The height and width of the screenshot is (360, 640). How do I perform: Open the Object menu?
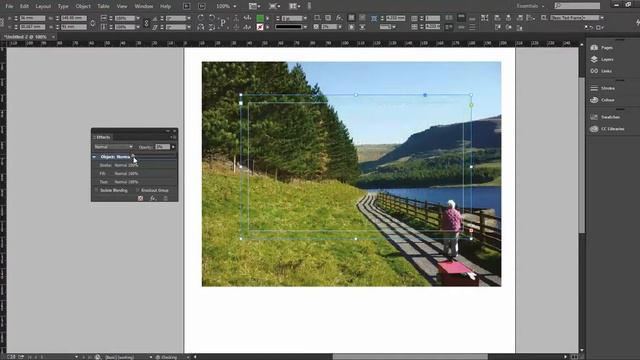click(83, 6)
